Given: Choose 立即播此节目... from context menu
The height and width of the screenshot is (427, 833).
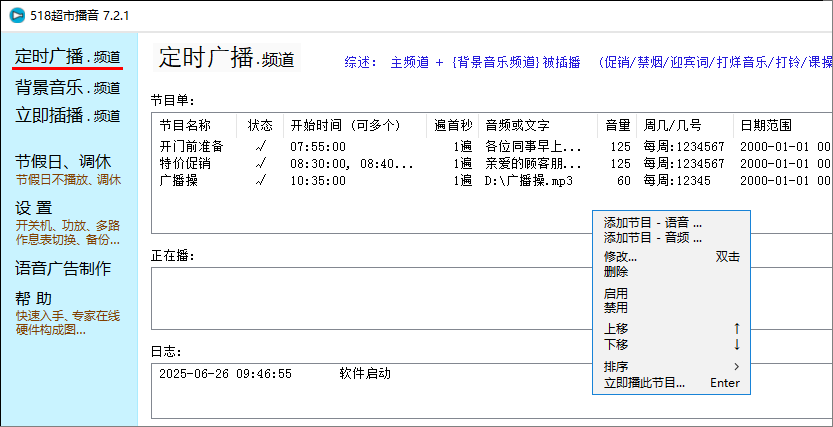Looking at the screenshot, I should coord(645,383).
